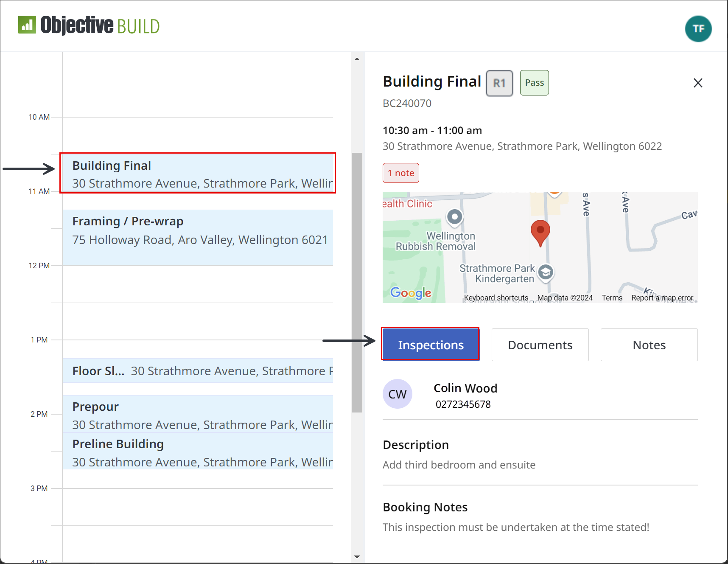Viewport: 728px width, 564px height.
Task: Switch to the Notes tab
Action: pyautogui.click(x=649, y=345)
